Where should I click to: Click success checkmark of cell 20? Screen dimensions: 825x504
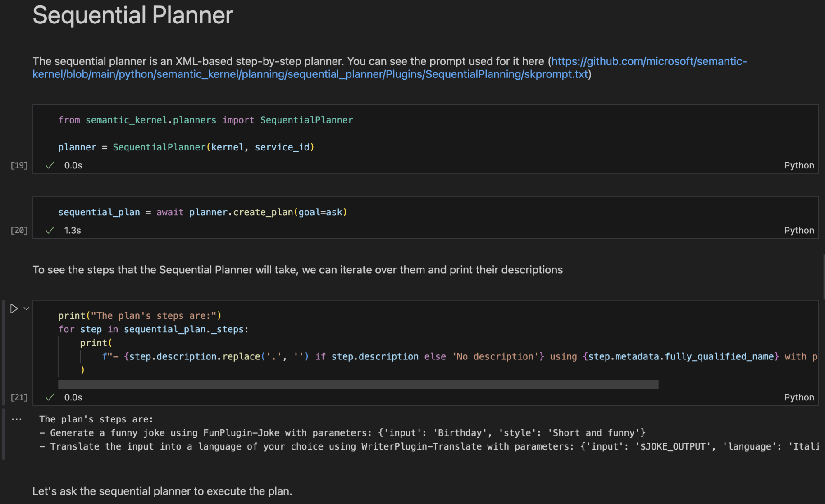(x=50, y=230)
